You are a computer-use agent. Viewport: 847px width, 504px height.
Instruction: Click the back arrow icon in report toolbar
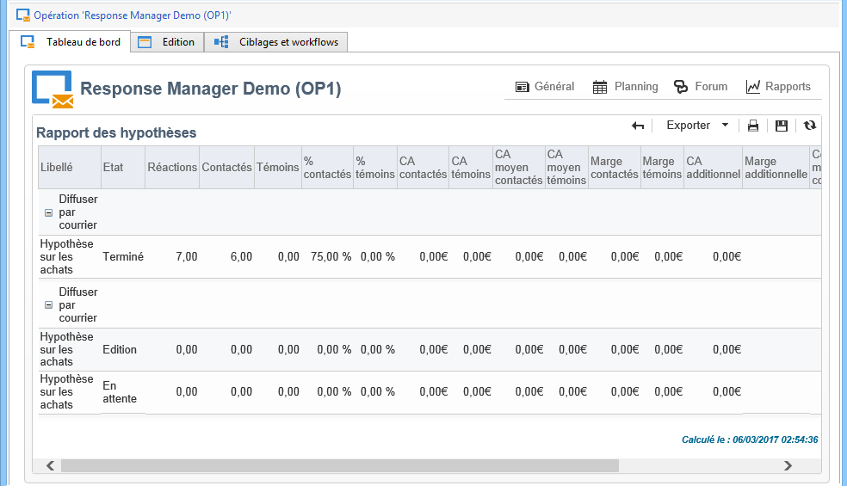pyautogui.click(x=638, y=126)
